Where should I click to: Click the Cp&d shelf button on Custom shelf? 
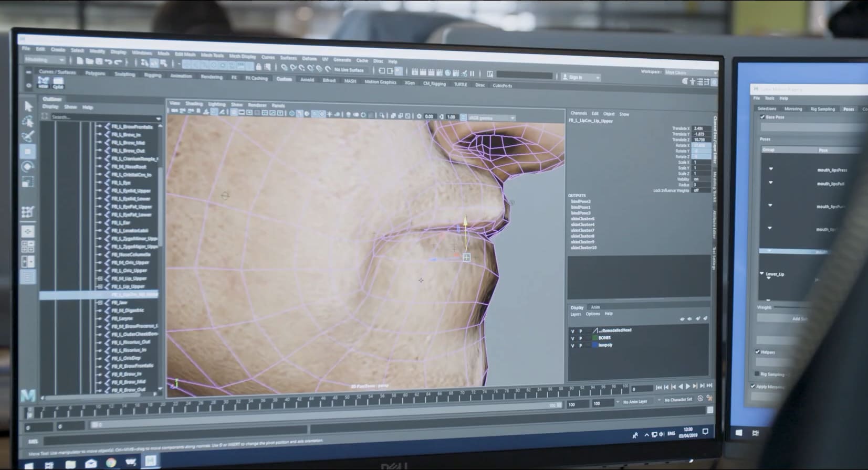[x=58, y=83]
